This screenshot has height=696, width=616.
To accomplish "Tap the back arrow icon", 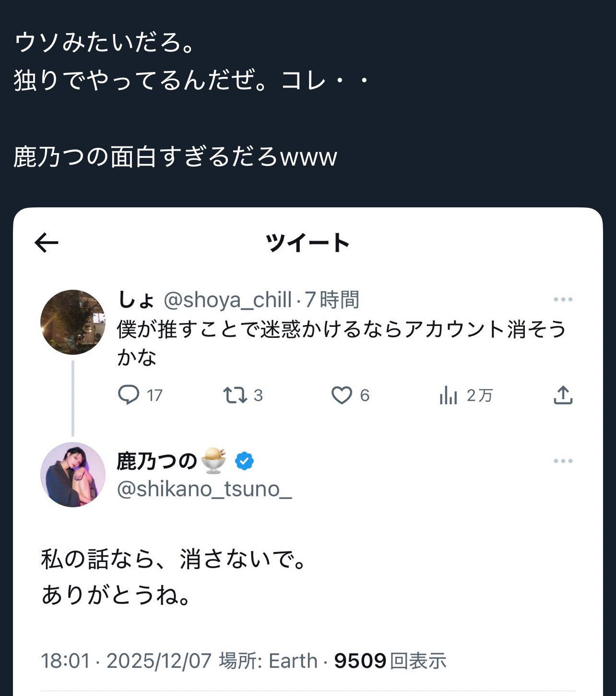I will 47,243.
